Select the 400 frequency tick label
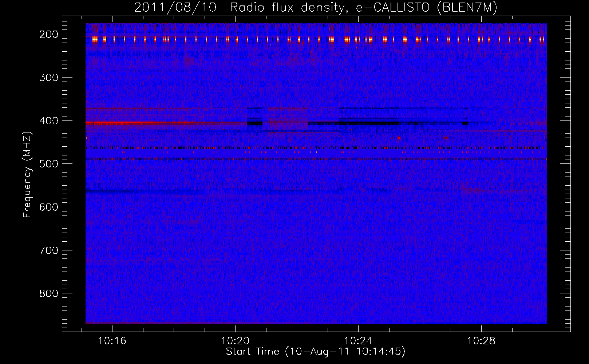 [49, 121]
